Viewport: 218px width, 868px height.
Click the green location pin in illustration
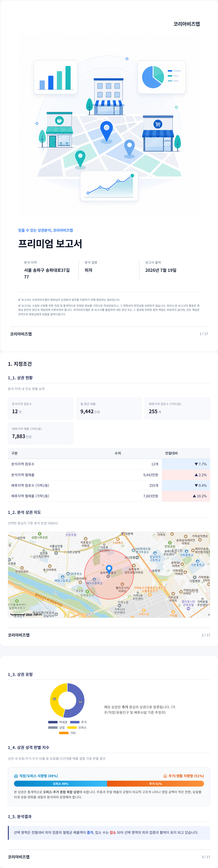tap(80, 159)
